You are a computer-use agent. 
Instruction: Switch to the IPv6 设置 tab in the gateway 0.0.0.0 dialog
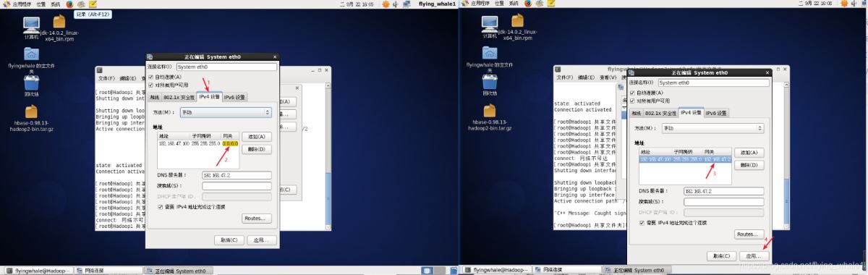pos(234,97)
